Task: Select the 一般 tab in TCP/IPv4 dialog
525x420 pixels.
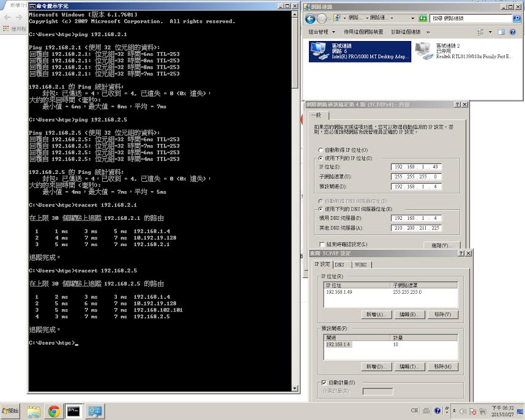Action: 316,115
